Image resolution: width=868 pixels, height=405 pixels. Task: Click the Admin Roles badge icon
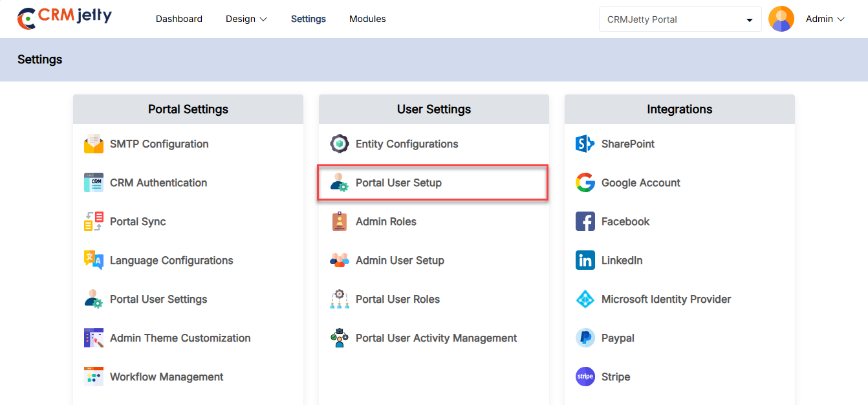point(340,222)
